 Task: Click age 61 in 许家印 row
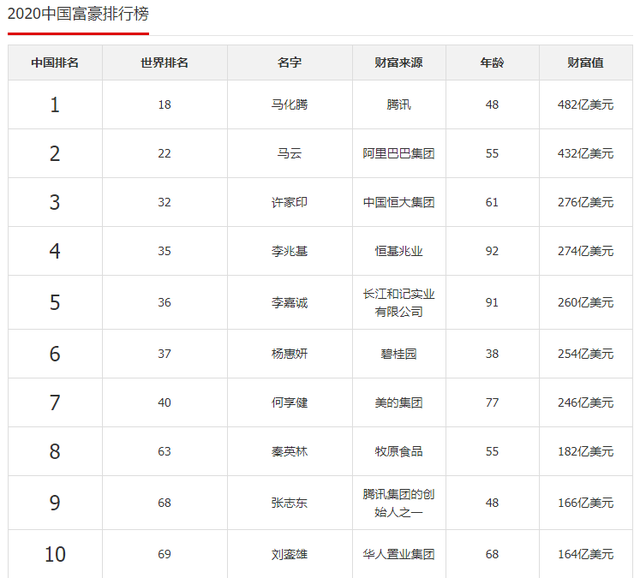[492, 202]
